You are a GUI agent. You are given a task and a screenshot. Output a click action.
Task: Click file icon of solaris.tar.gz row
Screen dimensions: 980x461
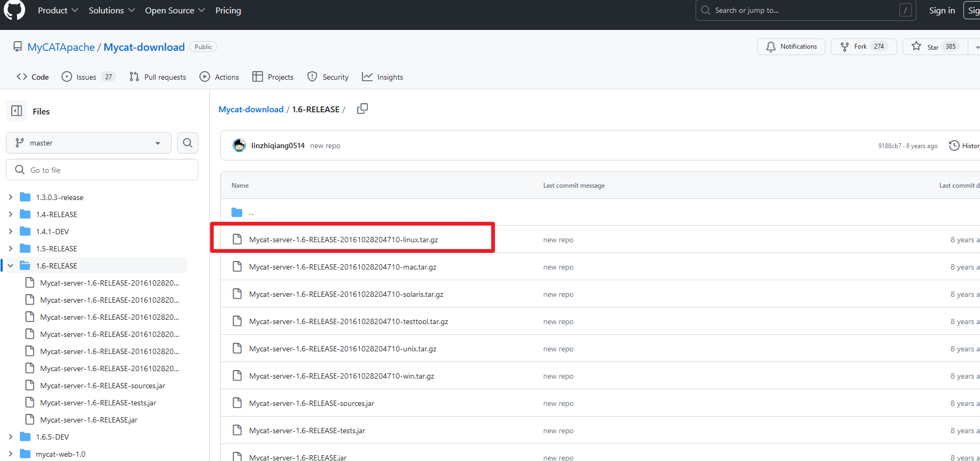point(237,294)
